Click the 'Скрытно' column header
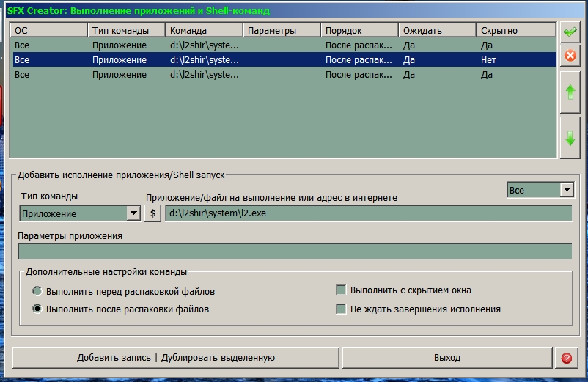Viewport: 588px width, 382px height. [x=515, y=31]
